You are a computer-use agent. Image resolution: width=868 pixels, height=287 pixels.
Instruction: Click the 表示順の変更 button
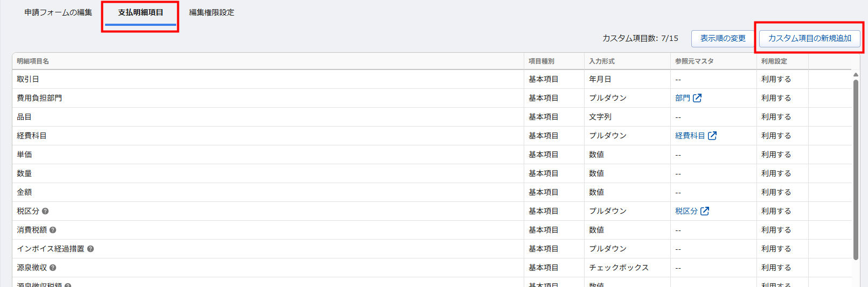[723, 38]
